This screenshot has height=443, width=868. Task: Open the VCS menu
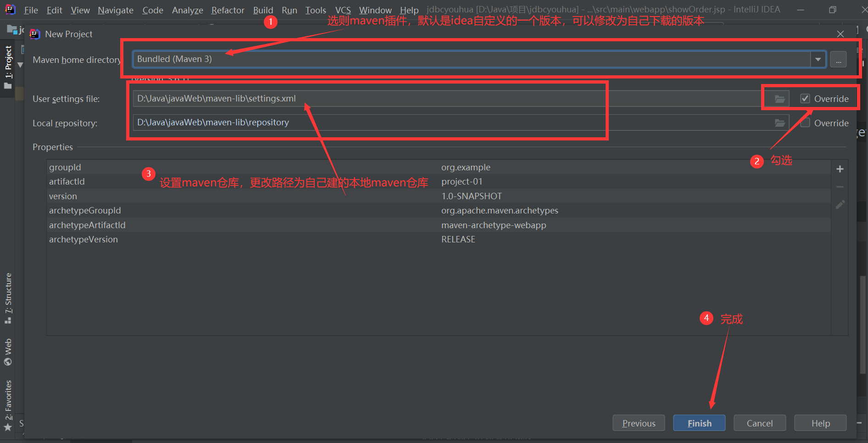[x=343, y=10]
